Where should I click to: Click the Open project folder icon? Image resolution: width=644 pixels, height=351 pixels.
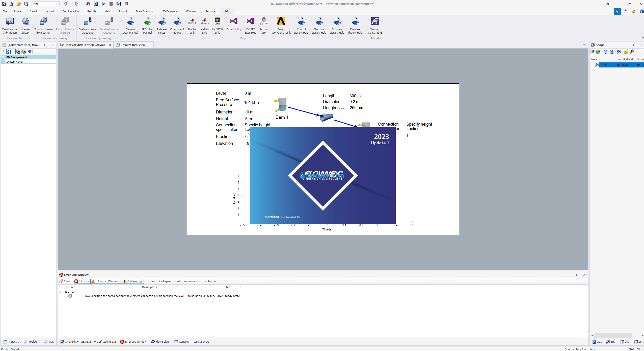[18, 4]
